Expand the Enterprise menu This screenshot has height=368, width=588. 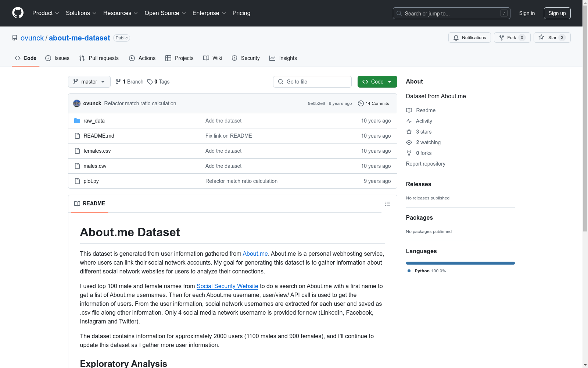pos(209,13)
